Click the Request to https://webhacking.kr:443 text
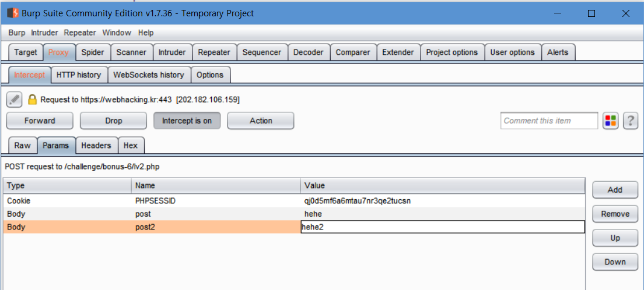The height and width of the screenshot is (290, 644). (106, 99)
